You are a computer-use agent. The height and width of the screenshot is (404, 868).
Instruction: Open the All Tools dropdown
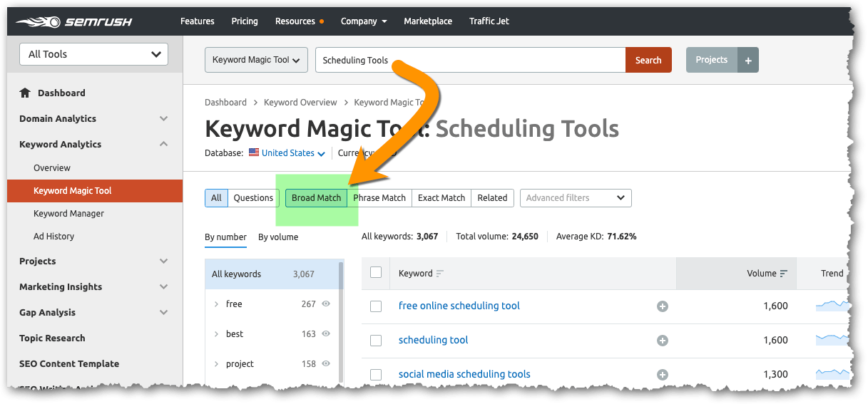(x=93, y=54)
